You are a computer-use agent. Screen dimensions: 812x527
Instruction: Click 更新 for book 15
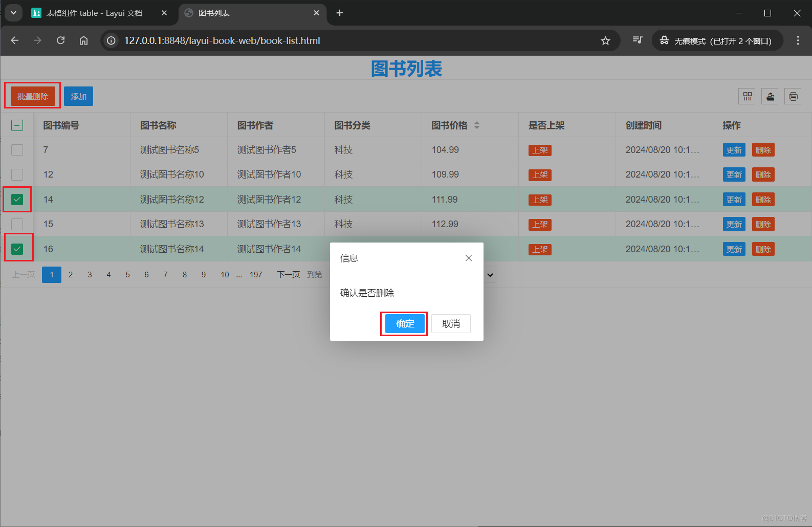(734, 224)
